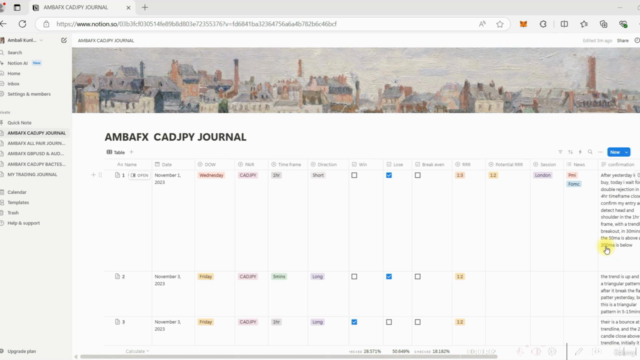
Task: Open the table sort icon
Action: 570,152
